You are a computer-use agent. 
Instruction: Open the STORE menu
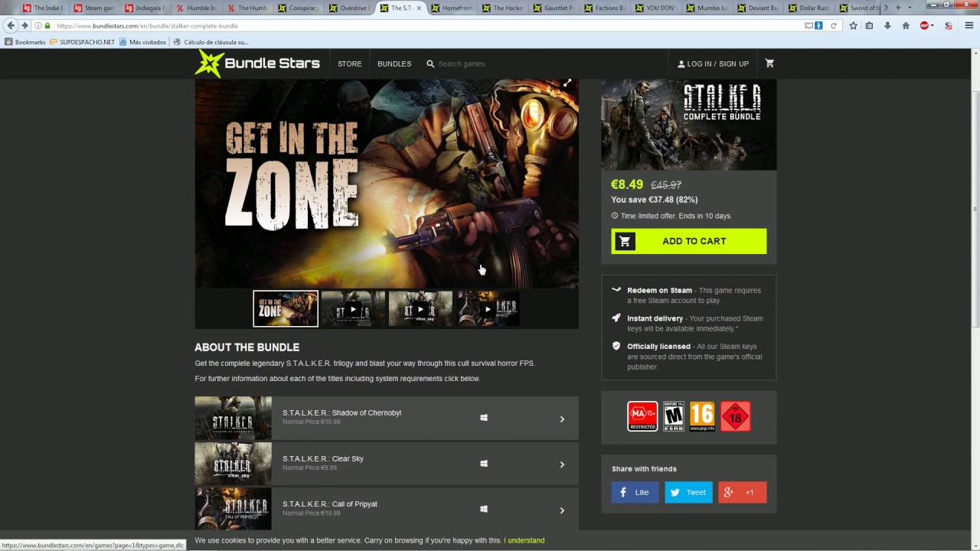[x=350, y=64]
